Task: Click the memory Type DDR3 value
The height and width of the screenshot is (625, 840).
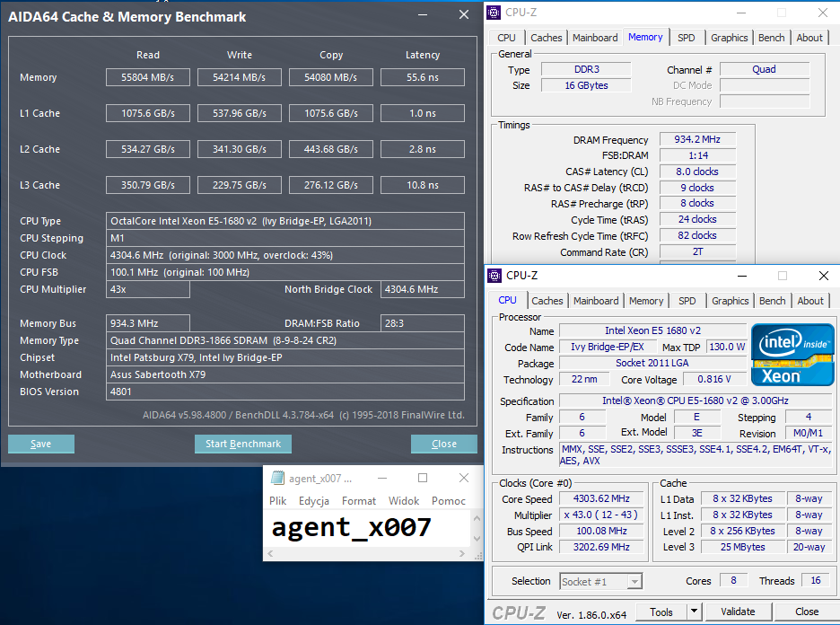Action: click(587, 69)
